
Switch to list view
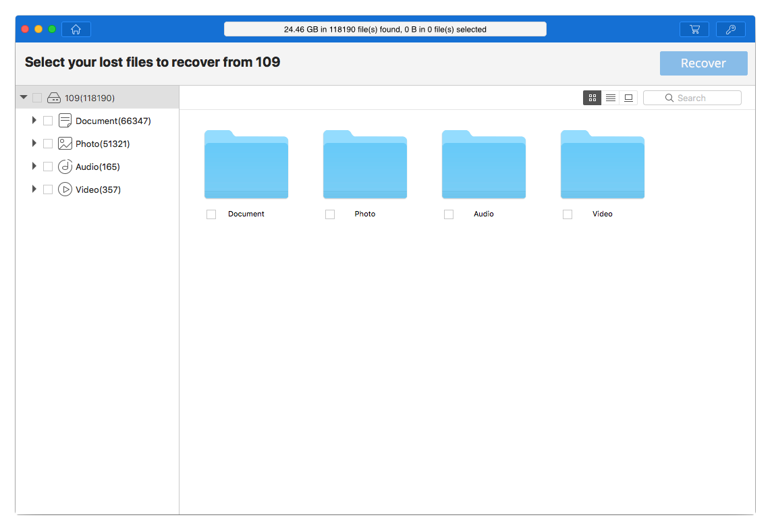pos(611,98)
